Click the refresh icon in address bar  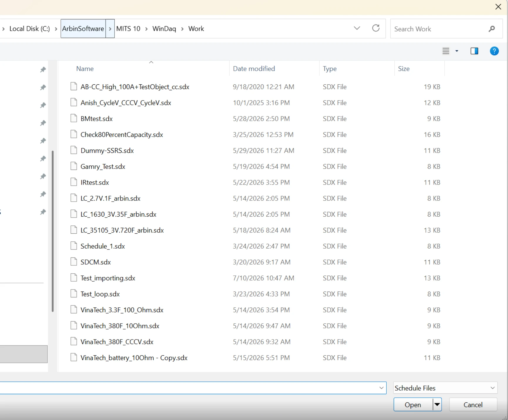[376, 28]
